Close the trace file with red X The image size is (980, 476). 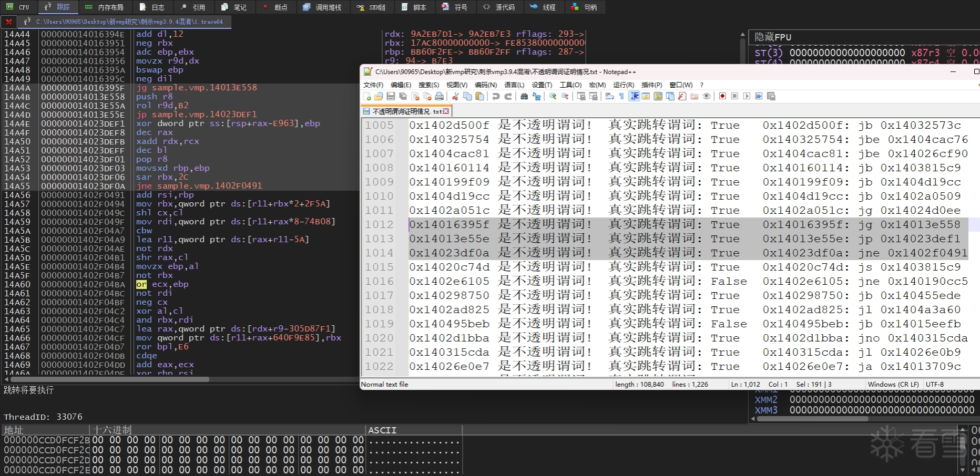pos(9,22)
